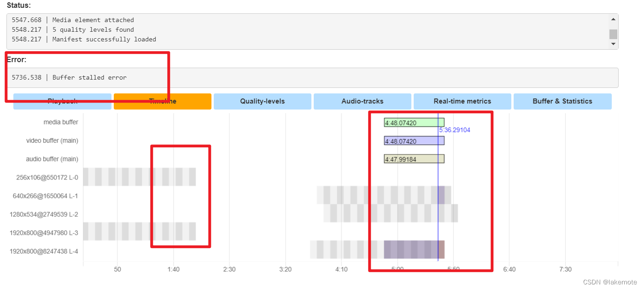Click the 'audio buffer (main)' row label
The width and height of the screenshot is (644, 289).
pos(52,159)
